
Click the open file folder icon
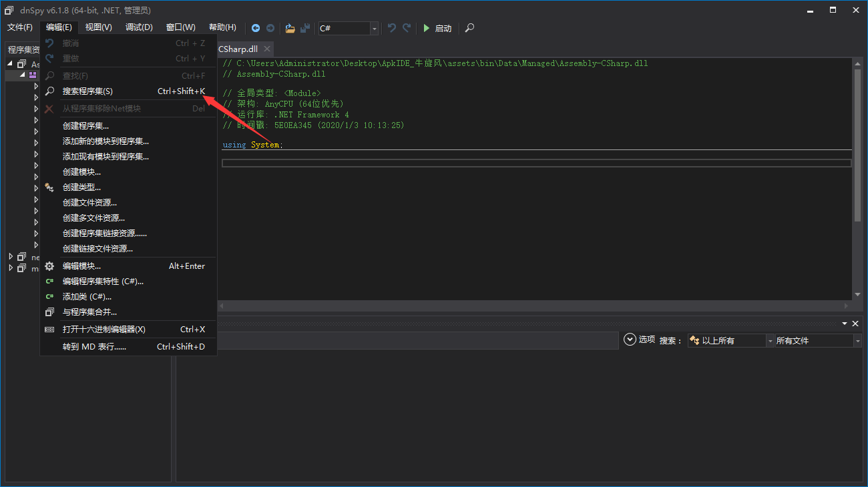(x=290, y=28)
